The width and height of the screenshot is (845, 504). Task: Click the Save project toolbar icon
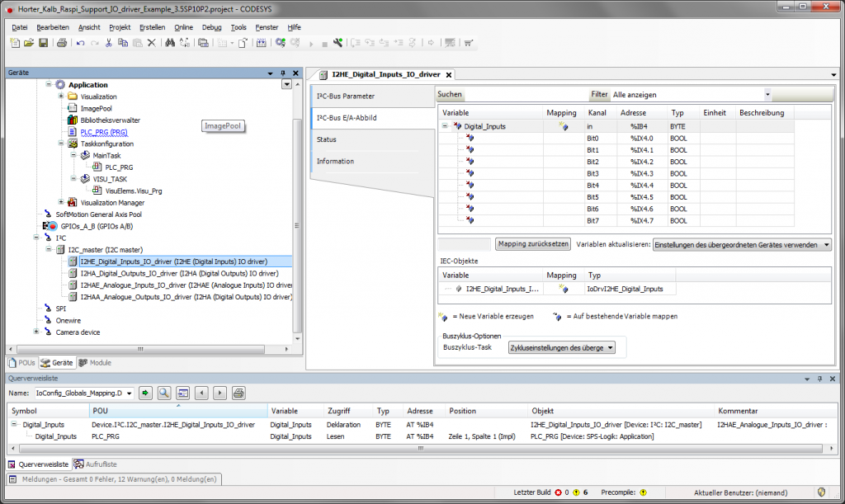43,43
